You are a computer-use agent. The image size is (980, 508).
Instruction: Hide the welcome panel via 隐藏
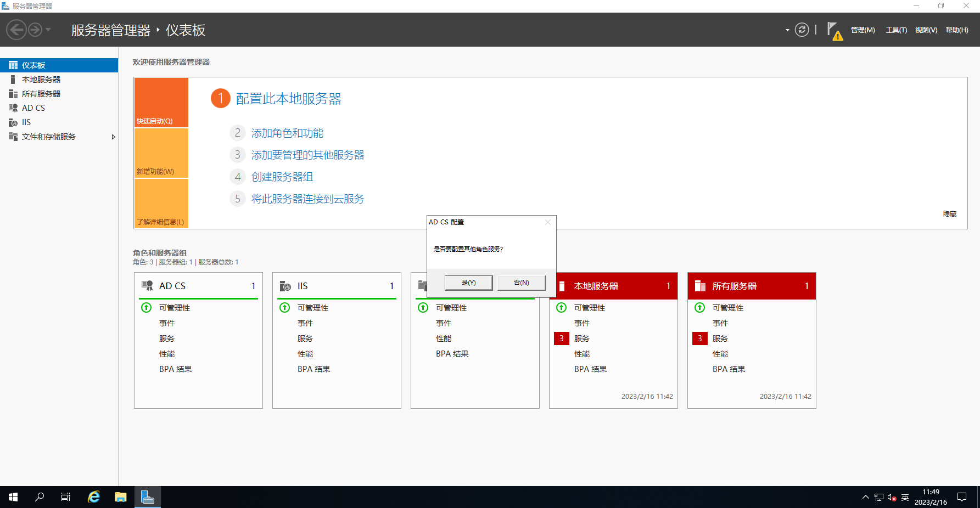[x=949, y=214]
